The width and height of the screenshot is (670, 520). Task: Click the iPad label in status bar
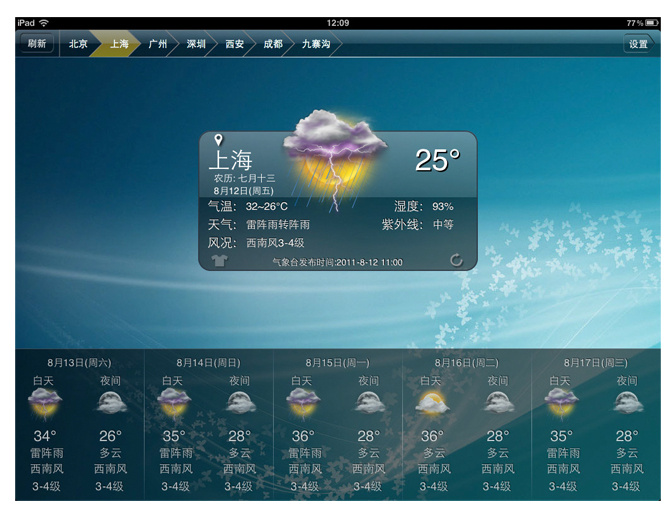click(26, 23)
